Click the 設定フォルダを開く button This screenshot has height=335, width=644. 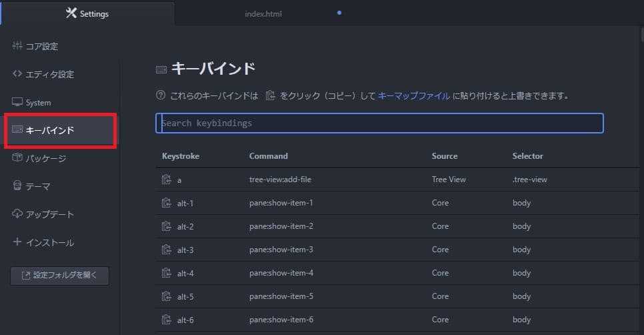[59, 276]
